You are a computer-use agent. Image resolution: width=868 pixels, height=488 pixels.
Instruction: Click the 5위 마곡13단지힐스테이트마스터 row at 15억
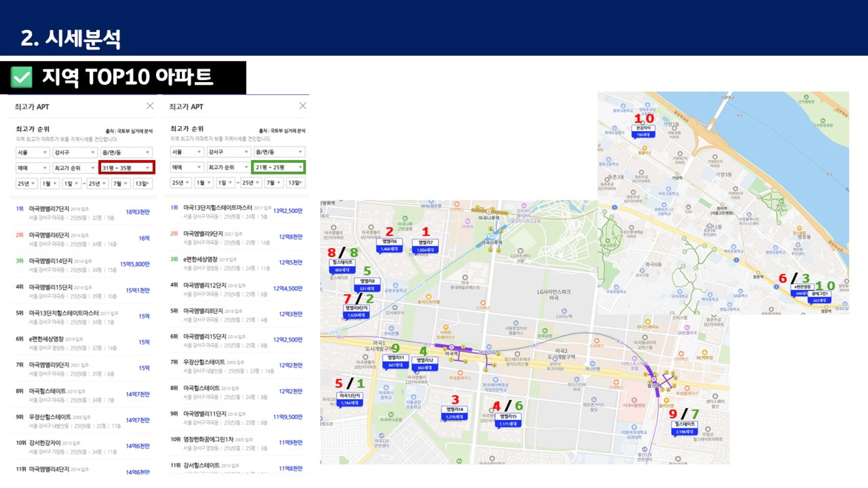point(83,317)
